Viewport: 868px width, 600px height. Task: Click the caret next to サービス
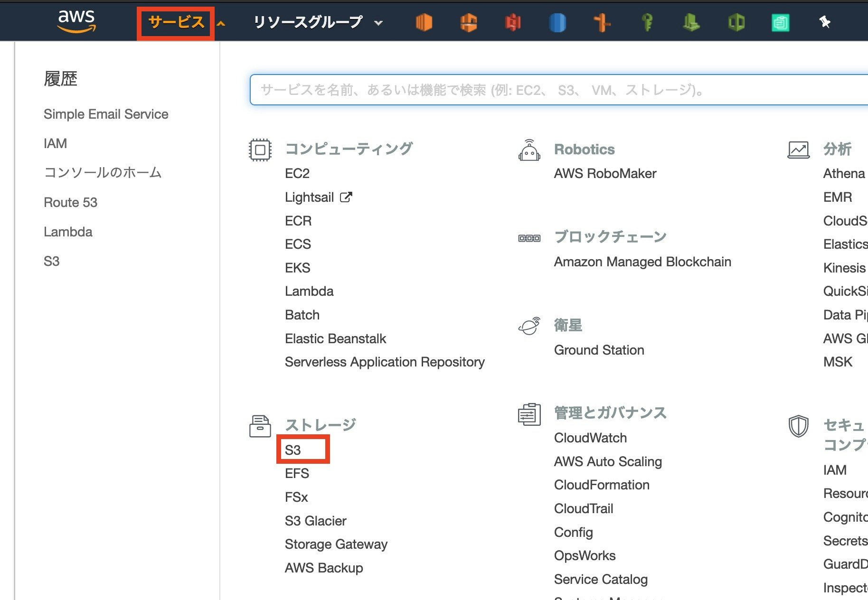[221, 23]
